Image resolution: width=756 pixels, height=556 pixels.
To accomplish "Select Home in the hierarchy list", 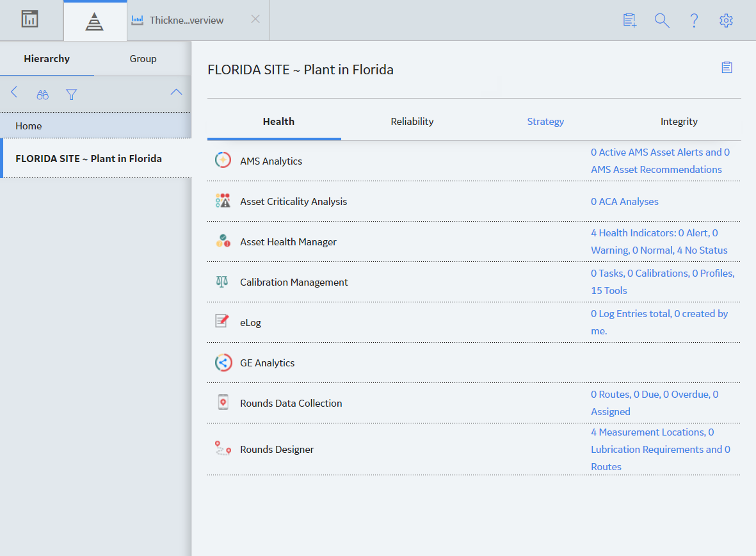I will [x=95, y=126].
